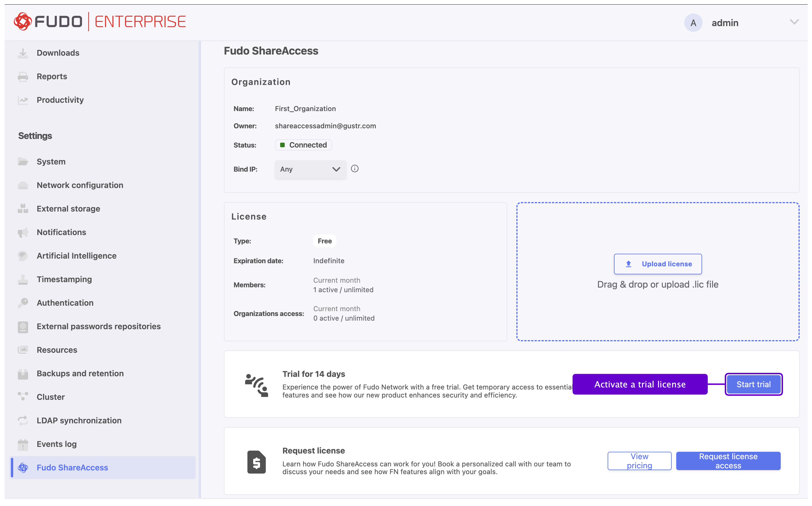This screenshot has height=506, width=812.
Task: Click the Cluster nodes icon
Action: pyautogui.click(x=23, y=398)
